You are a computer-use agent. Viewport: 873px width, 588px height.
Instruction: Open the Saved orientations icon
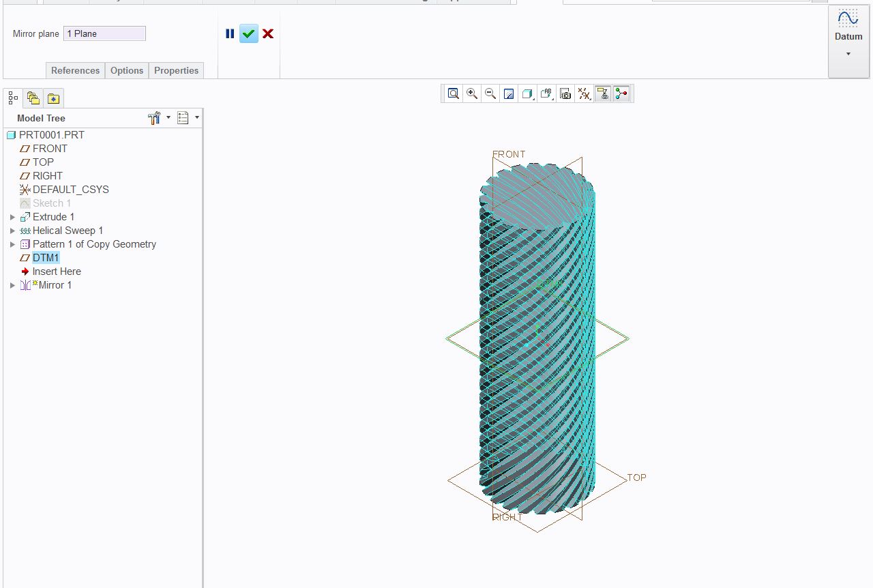point(546,94)
